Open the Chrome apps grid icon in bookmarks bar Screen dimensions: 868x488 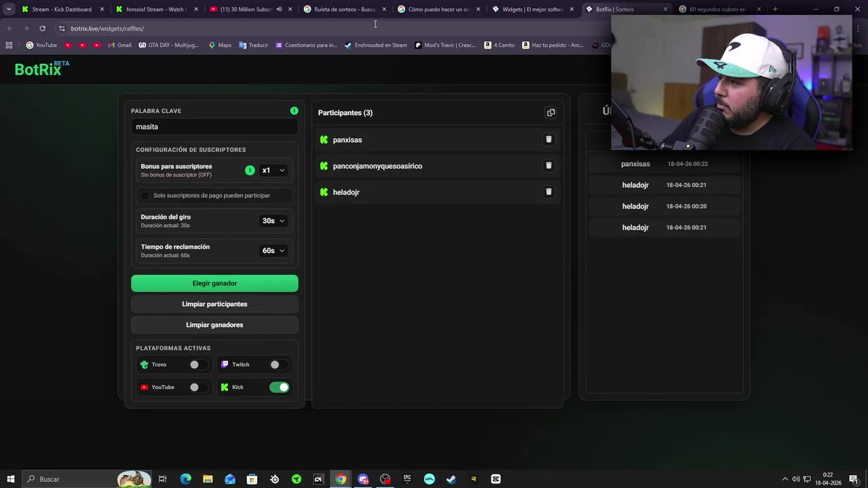pyautogui.click(x=9, y=45)
